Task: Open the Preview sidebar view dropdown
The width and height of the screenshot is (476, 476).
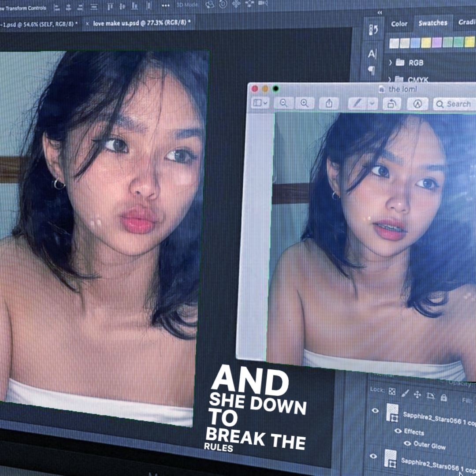Action: coord(260,103)
